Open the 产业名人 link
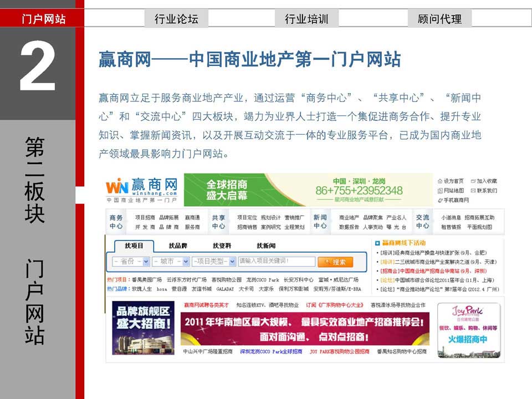Viewport: 532px width, 399px height. (x=396, y=217)
